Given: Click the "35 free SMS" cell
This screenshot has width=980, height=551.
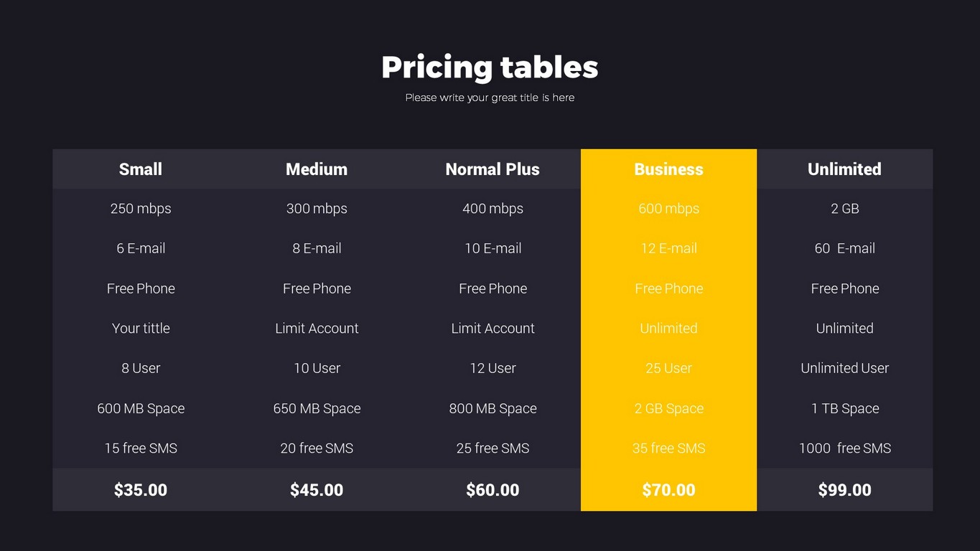Looking at the screenshot, I should 668,448.
